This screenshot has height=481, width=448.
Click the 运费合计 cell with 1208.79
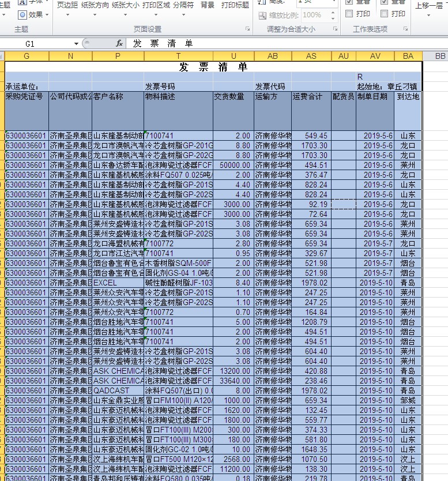coord(311,322)
